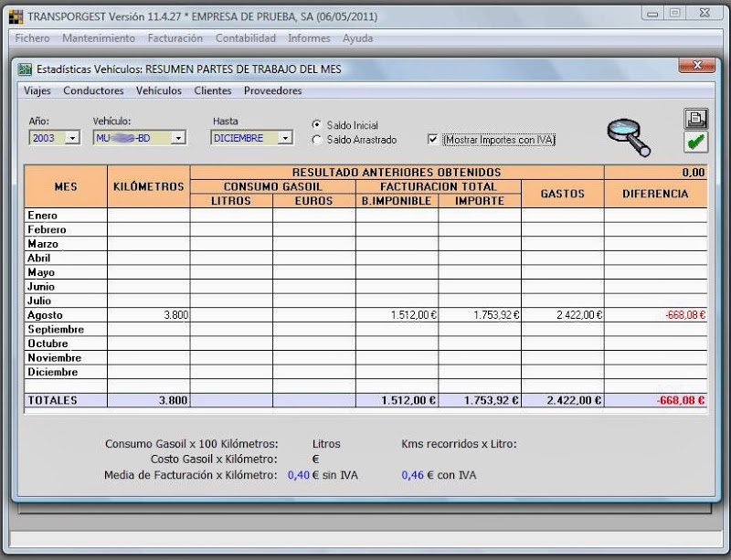Close the Estadísticas Vehículos window
This screenshot has width=731, height=560.
(696, 66)
